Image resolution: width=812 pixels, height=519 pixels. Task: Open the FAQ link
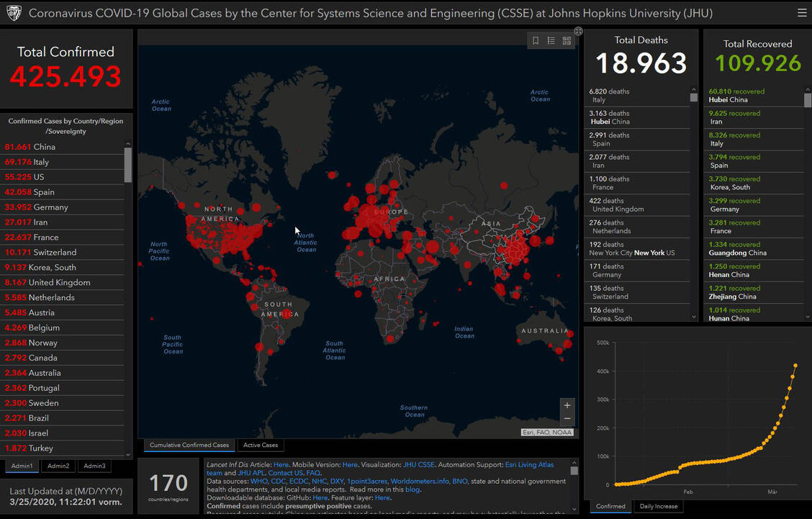(x=313, y=473)
